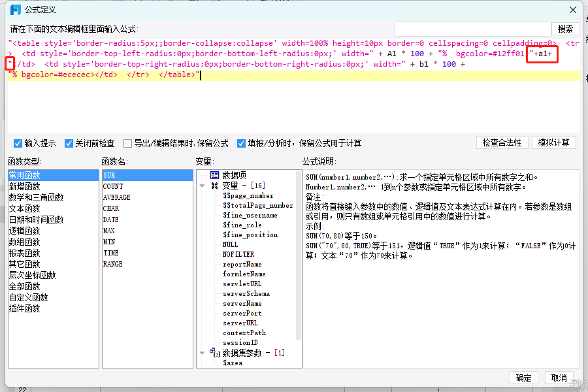The height and width of the screenshot is (392, 588).
Task: Select $fine_position variable
Action: click(x=250, y=235)
